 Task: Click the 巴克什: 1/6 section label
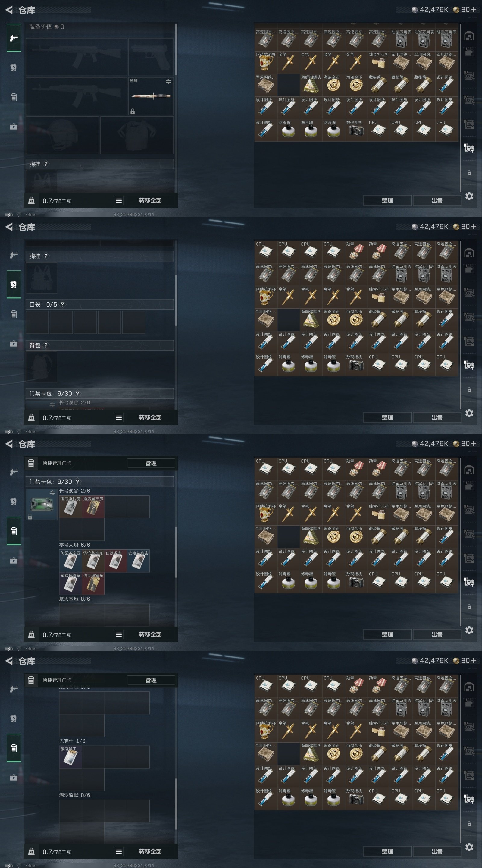(x=72, y=741)
